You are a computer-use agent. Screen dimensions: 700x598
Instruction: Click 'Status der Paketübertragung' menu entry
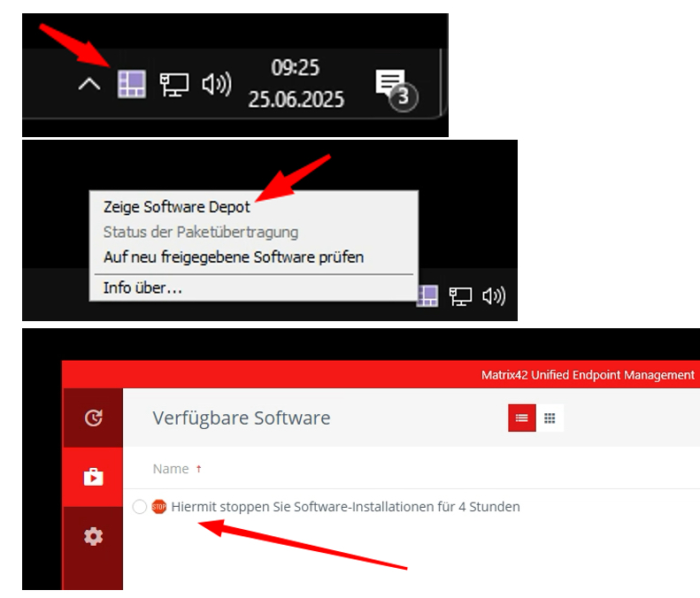coord(201,232)
